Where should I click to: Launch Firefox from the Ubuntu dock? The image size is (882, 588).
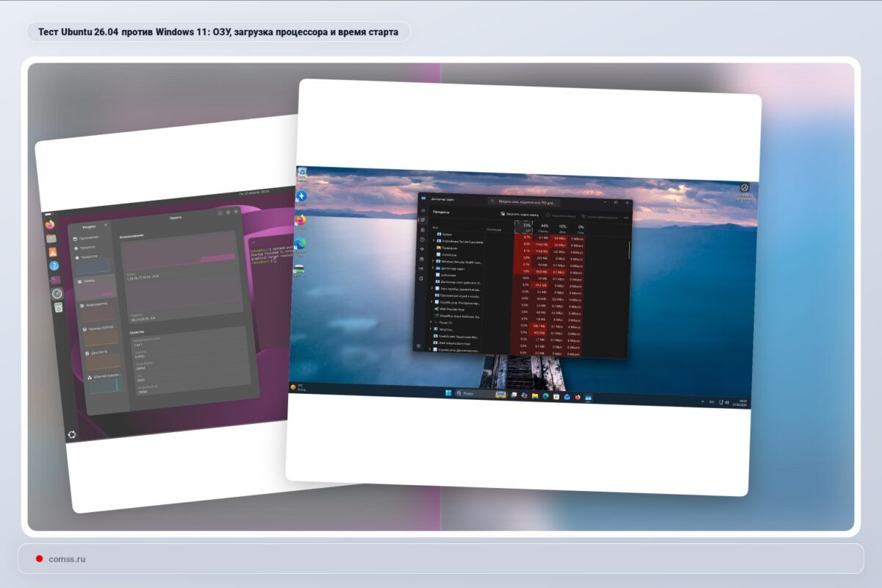pos(50,226)
